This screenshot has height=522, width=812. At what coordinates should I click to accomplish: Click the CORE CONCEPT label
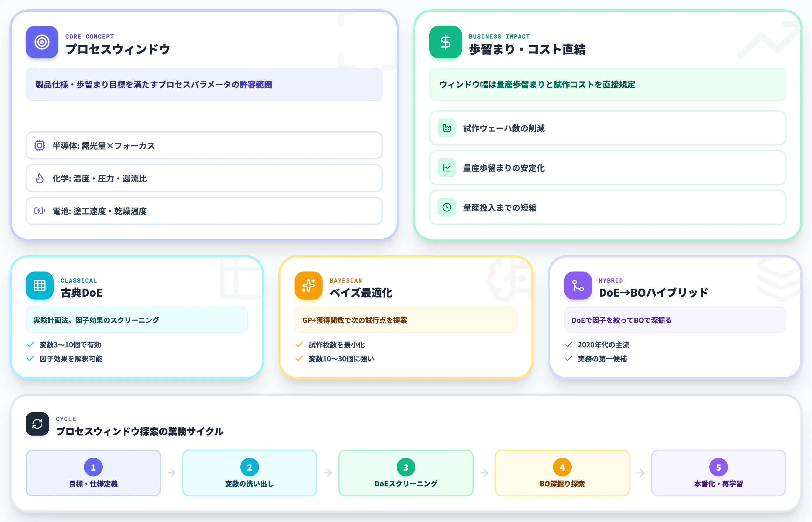89,36
